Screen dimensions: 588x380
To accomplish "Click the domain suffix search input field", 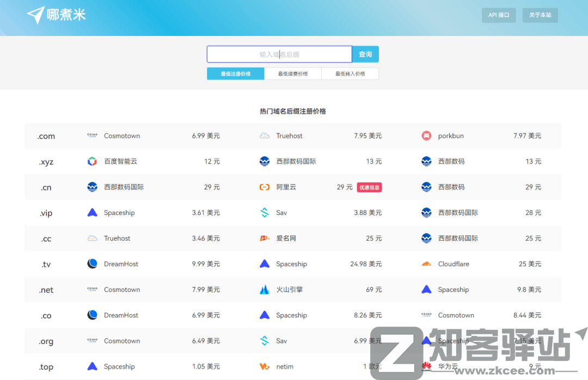I will click(x=279, y=54).
